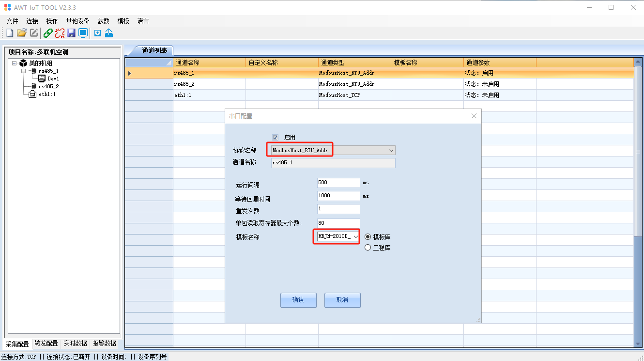Click the blue monitor toolbar icon

pyautogui.click(x=83, y=33)
